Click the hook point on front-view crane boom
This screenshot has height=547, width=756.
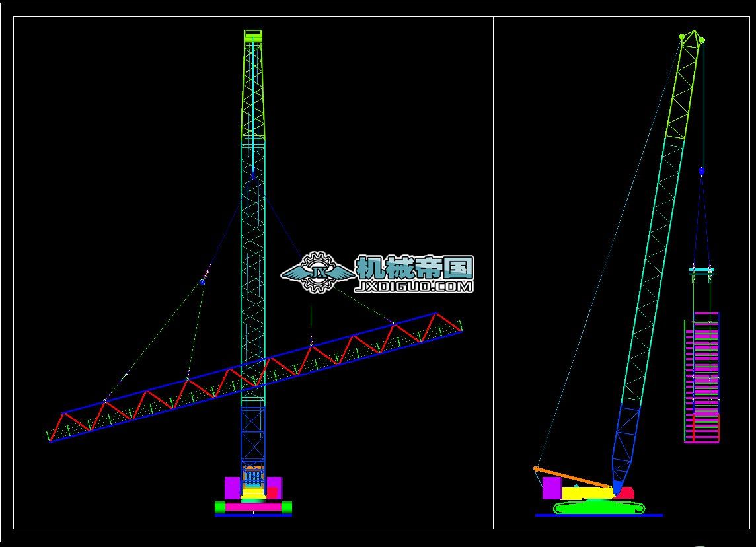[252, 176]
